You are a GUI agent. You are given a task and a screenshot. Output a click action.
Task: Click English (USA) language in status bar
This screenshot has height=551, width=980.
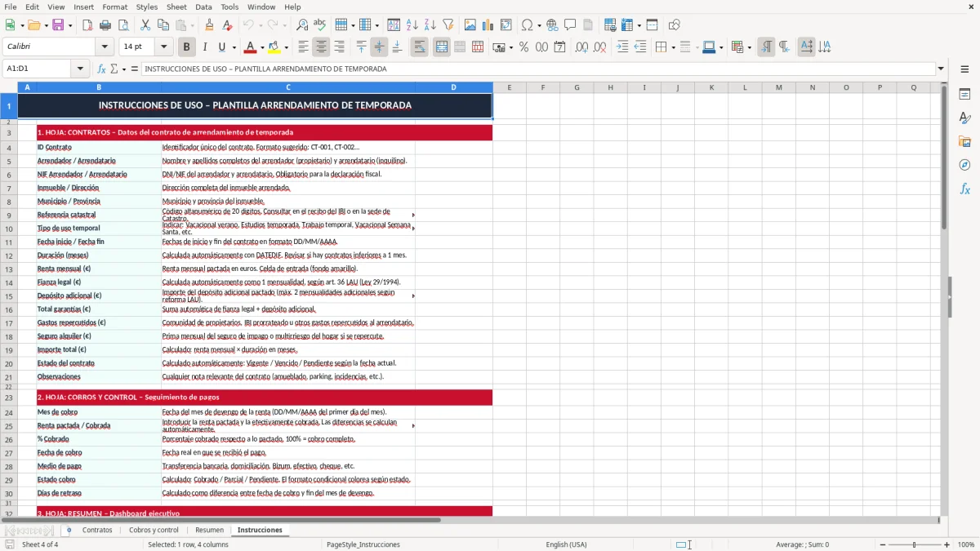point(566,544)
